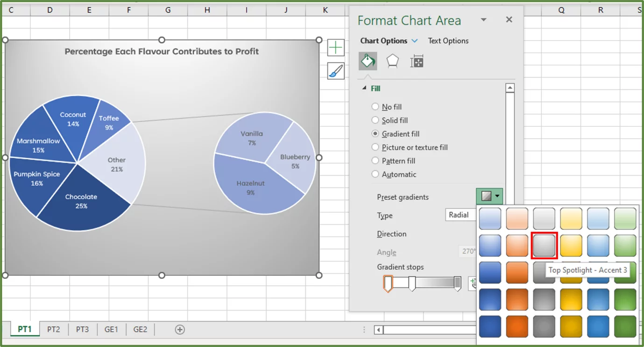Open the Fill & Line settings icon
Screen dimensions: 644x347
pyautogui.click(x=368, y=61)
